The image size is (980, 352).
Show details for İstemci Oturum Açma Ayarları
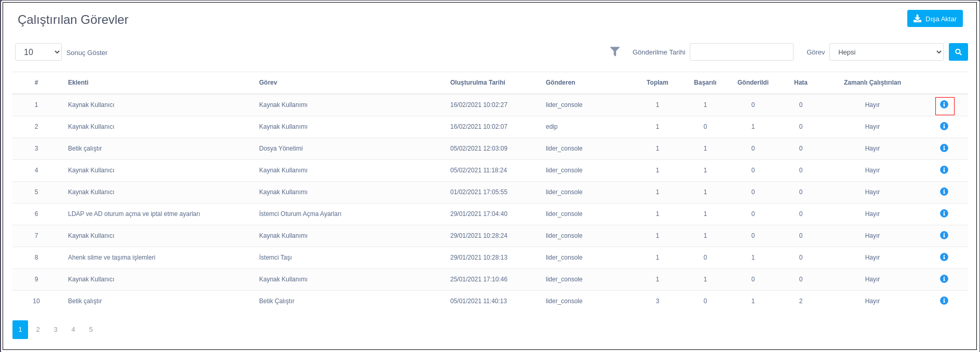(x=944, y=214)
